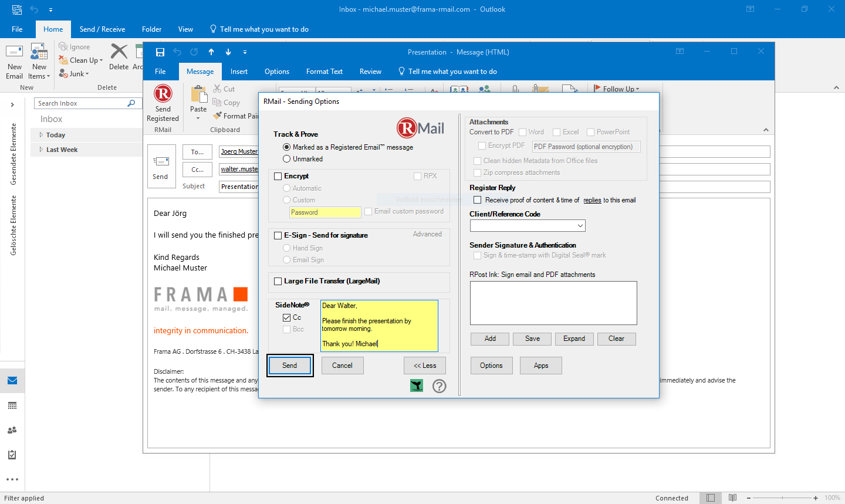The height and width of the screenshot is (504, 845).
Task: Collapse the Outlook ribbon chevron
Action: [836, 87]
